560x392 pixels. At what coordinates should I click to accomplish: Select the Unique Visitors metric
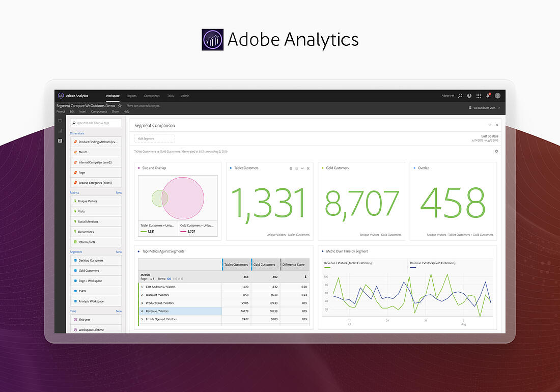tap(96, 201)
